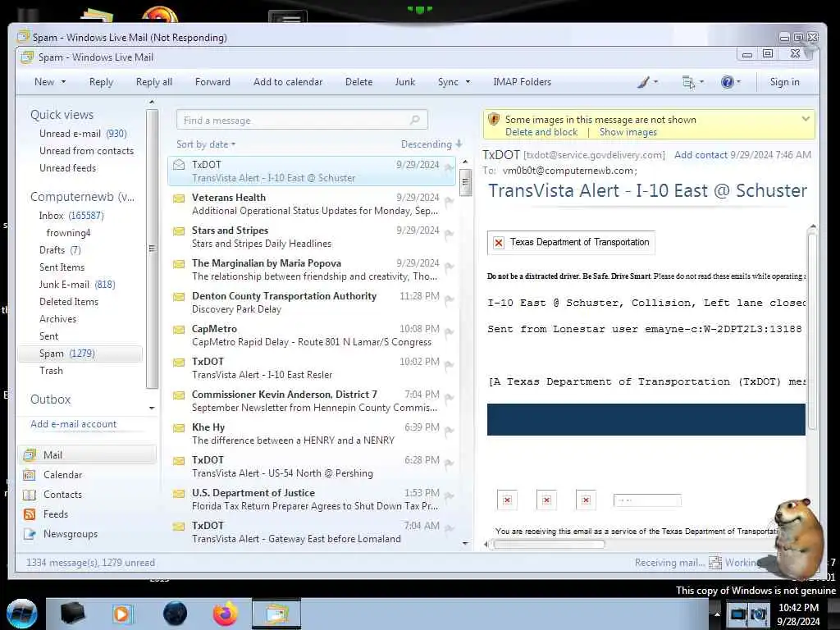Toggle Descending sort order
Screen dimensions: 840x630
pos(431,144)
